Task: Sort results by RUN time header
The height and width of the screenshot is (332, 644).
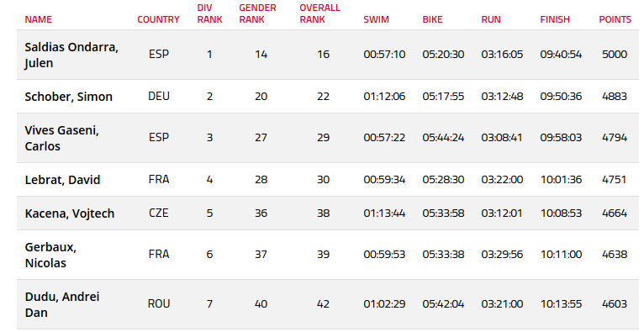Action: click(491, 19)
